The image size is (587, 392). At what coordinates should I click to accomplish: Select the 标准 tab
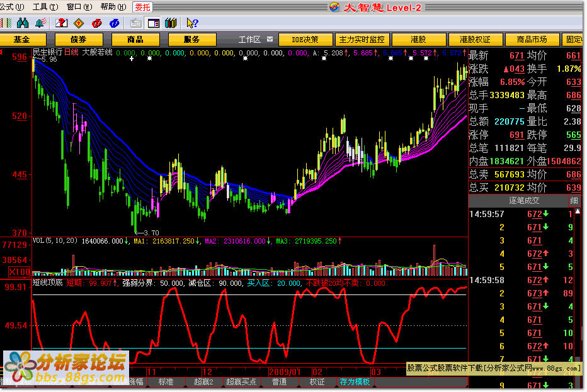(x=166, y=382)
